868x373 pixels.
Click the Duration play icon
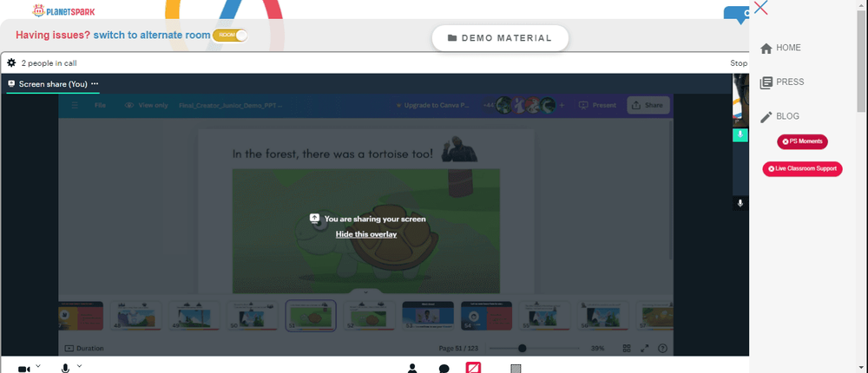click(x=69, y=348)
